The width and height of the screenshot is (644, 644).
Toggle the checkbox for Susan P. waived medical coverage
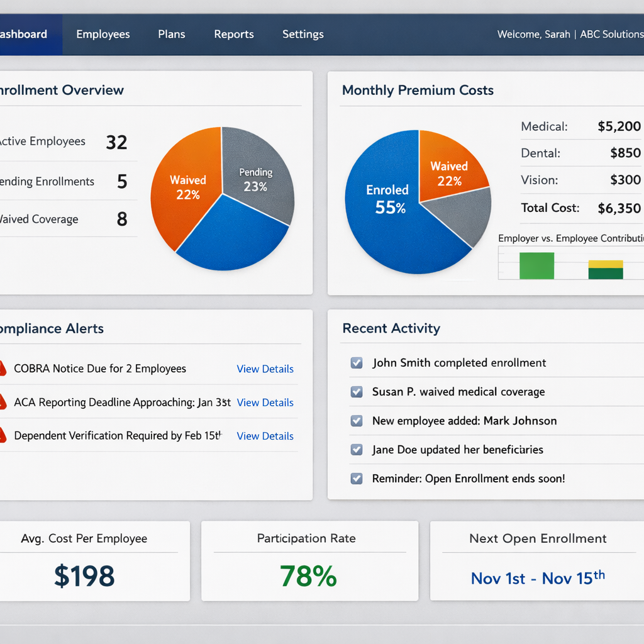click(357, 392)
